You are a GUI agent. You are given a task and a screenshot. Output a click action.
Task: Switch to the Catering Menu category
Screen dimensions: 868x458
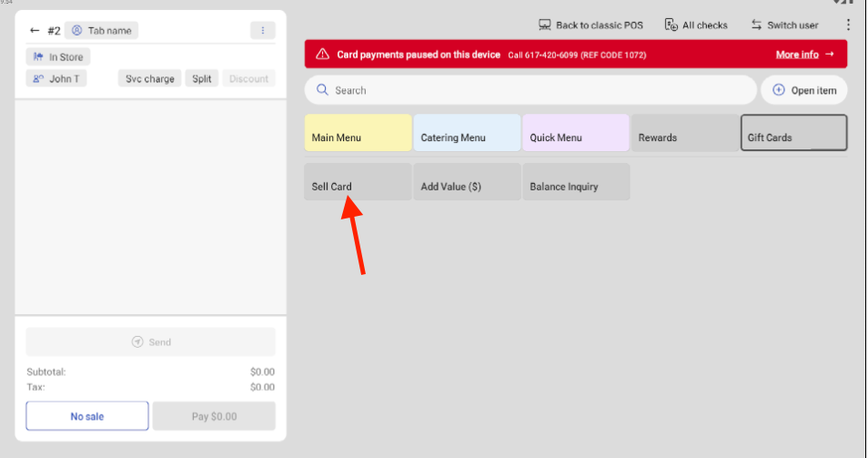(467, 133)
